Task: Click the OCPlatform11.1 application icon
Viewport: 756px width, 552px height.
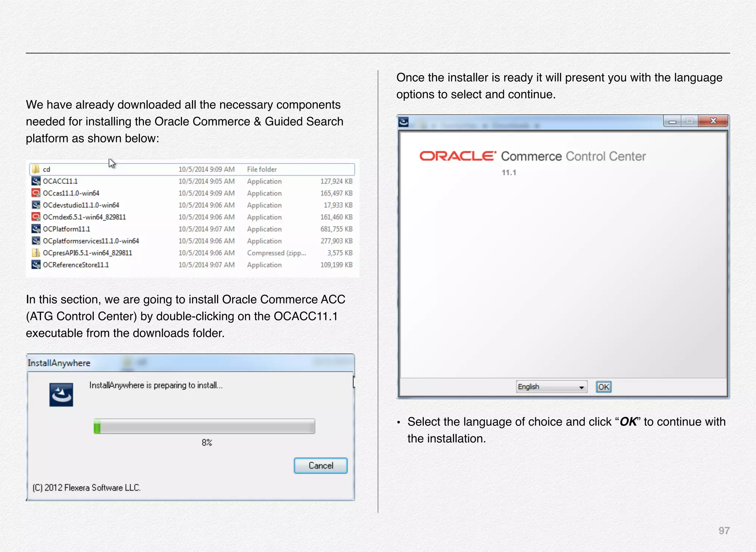Action: [x=36, y=229]
